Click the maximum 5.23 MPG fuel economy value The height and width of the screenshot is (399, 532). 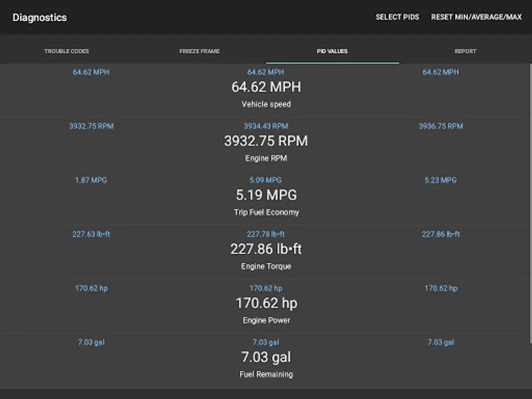click(441, 180)
